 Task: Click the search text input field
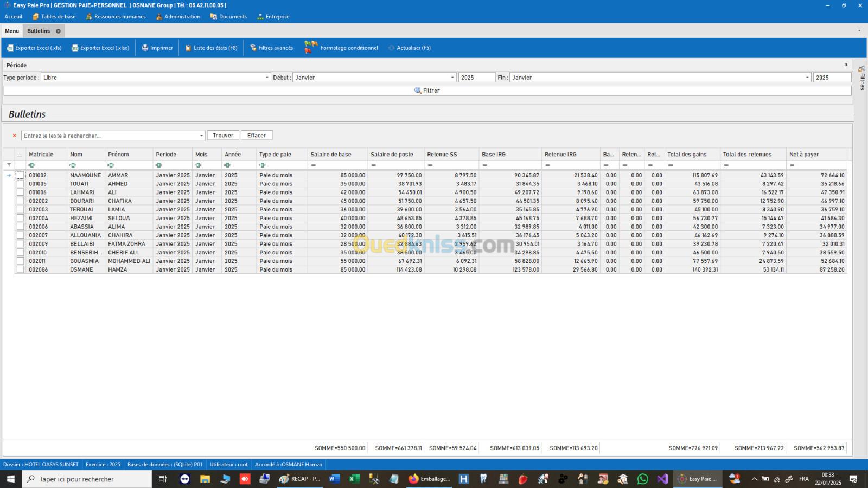(x=108, y=136)
